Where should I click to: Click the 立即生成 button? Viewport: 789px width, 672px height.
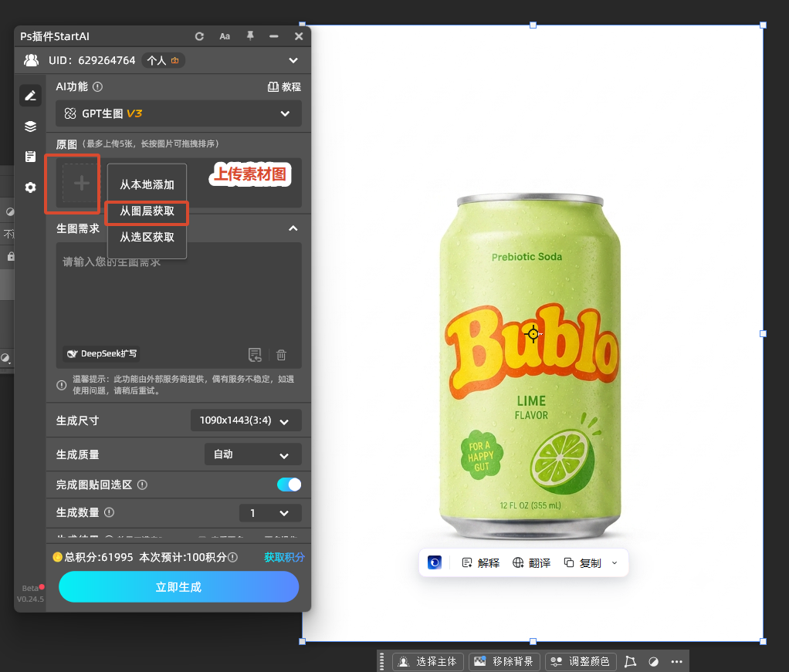click(178, 587)
